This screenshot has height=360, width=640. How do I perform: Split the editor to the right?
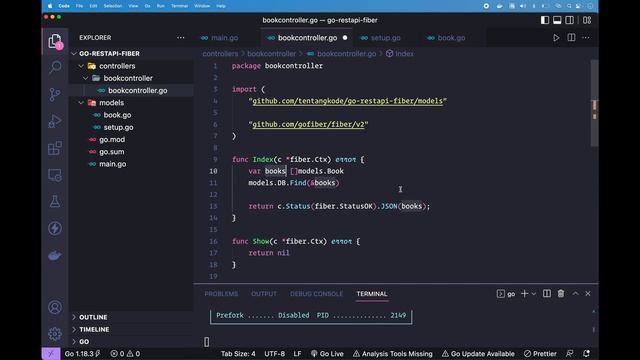[571, 38]
